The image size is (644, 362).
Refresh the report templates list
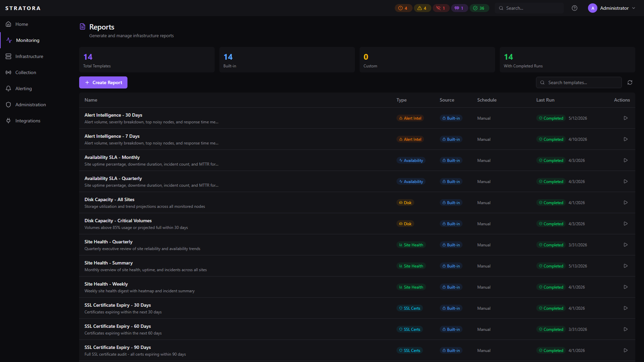(x=630, y=82)
